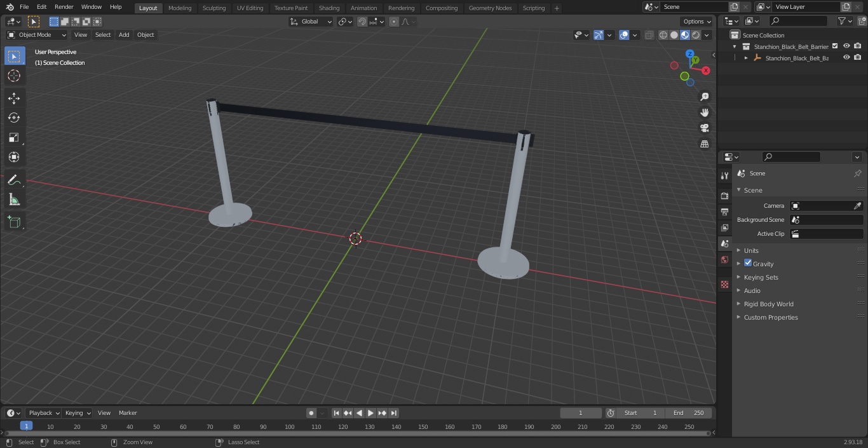Click the outliner search field

[x=797, y=21]
